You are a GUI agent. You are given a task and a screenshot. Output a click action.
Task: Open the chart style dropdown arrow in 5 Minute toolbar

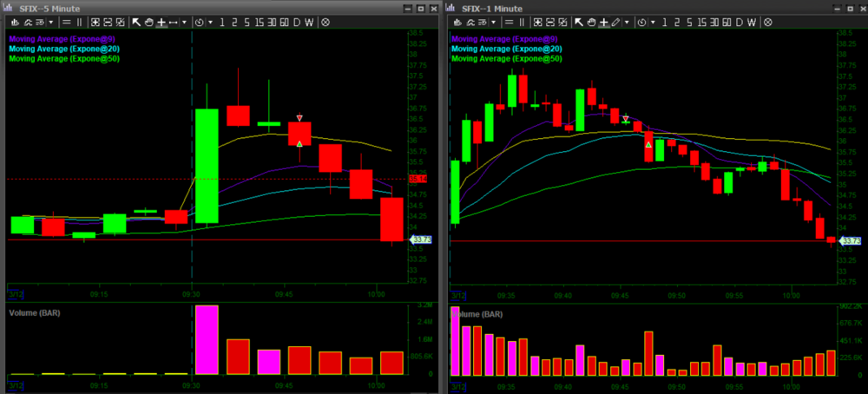(x=51, y=22)
